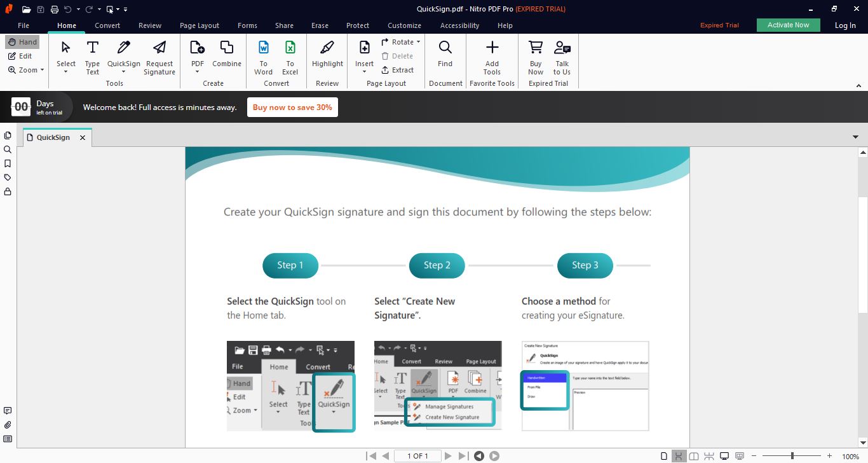Click the Buy Now cart icon
The height and width of the screenshot is (463, 868).
click(536, 48)
